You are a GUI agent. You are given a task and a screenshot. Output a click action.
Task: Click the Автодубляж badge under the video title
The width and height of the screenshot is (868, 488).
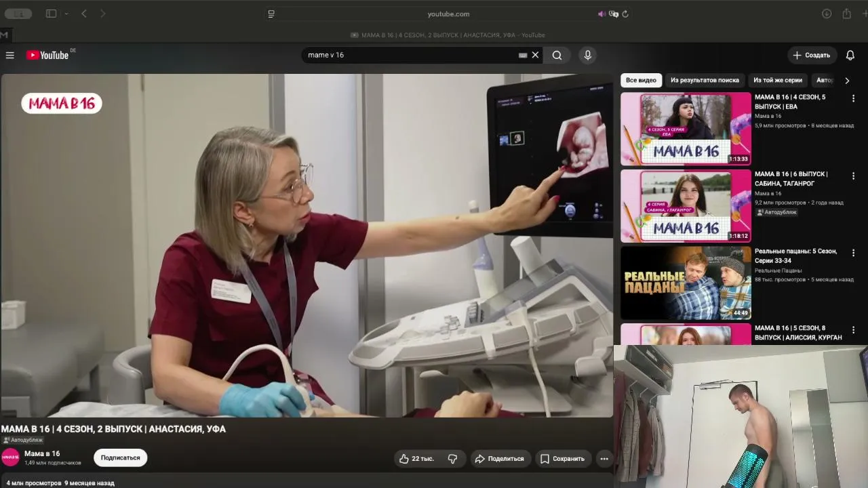[x=23, y=440]
